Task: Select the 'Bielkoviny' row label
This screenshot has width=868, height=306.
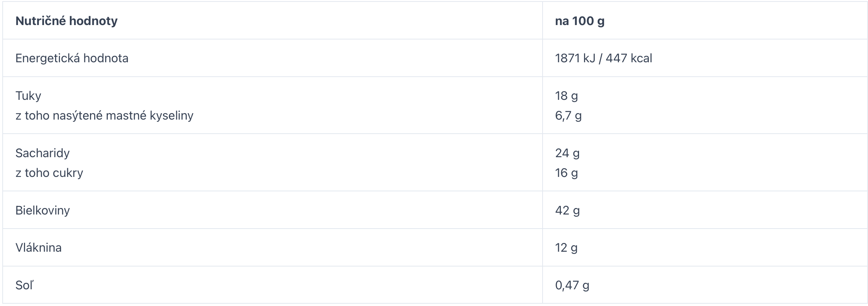Action: tap(43, 210)
